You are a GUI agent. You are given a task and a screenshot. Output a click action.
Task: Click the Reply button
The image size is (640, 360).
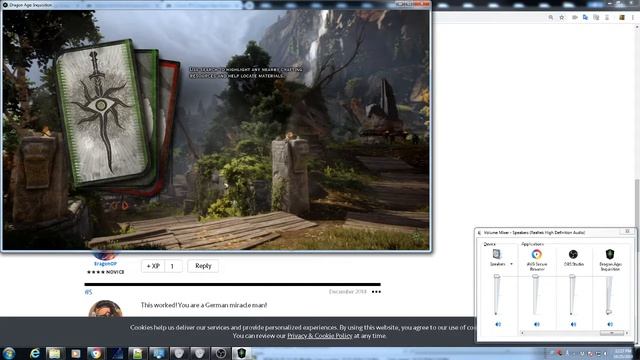[x=203, y=266]
